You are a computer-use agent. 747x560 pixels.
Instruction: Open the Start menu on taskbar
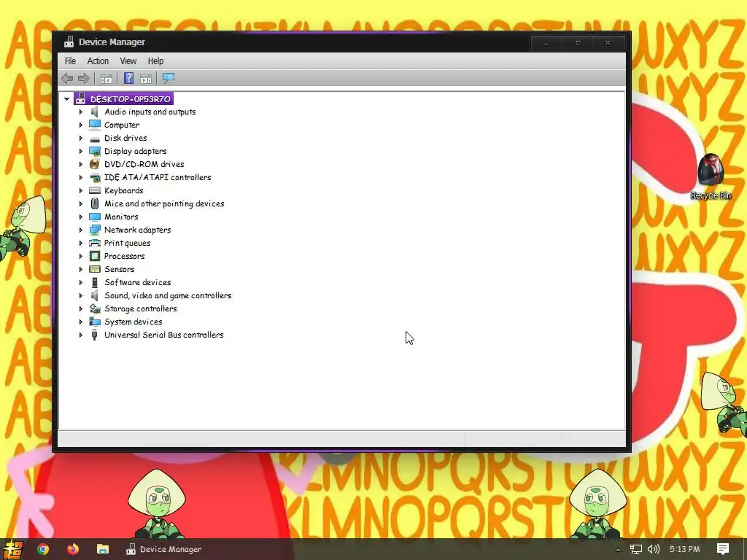coord(13,549)
